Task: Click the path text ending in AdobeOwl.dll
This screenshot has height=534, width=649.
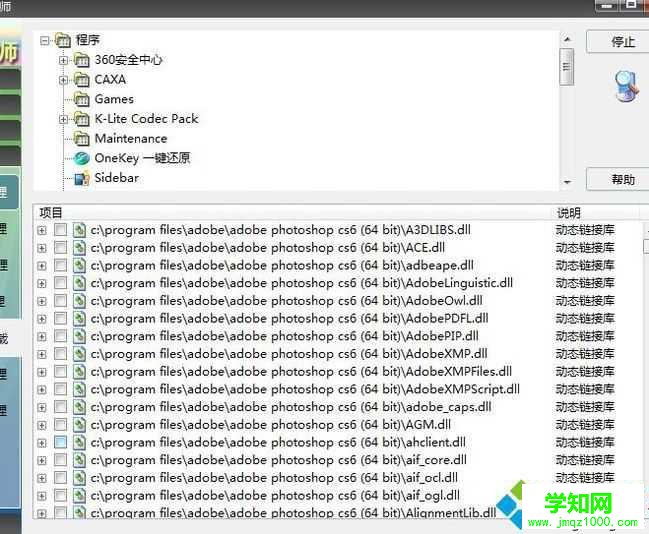Action: pyautogui.click(x=286, y=301)
